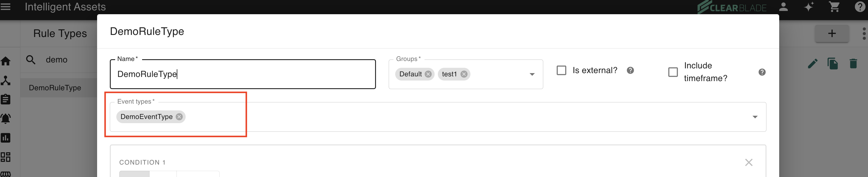The height and width of the screenshot is (177, 868).
Task: Open the hamburger navigation menu
Action: 5,7
